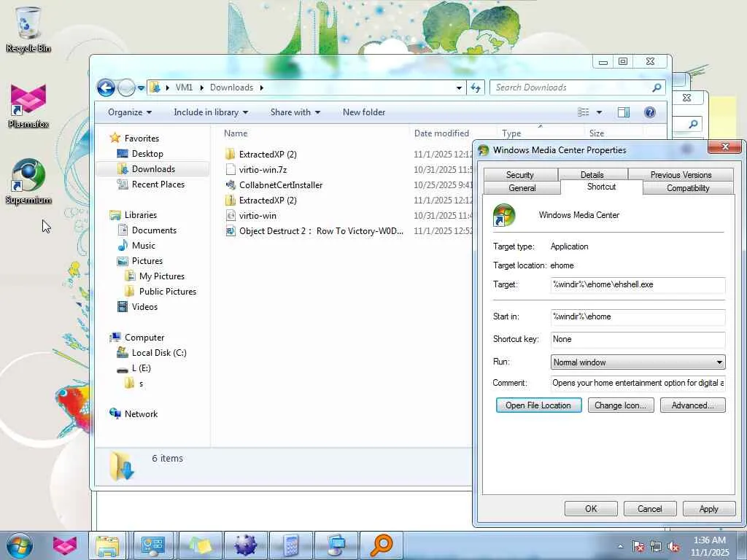Screen dimensions: 747x560
Task: Switch to the Compatibility tab
Action: tap(688, 188)
